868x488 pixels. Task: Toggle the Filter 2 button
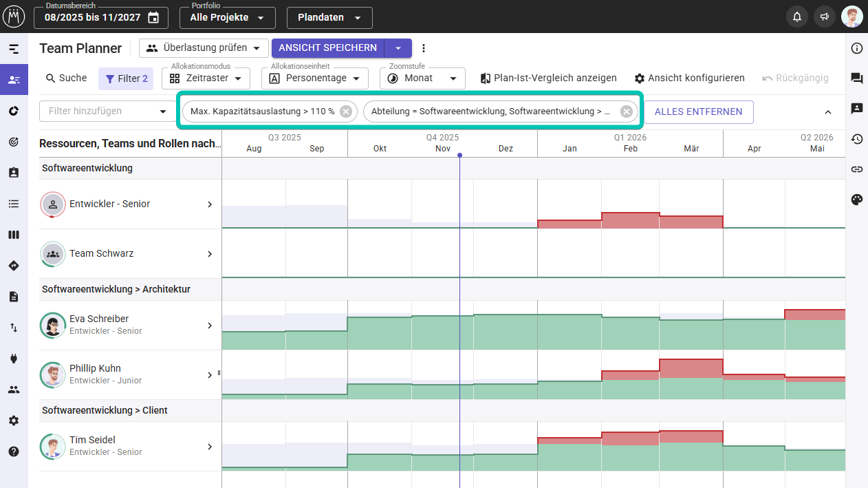[x=127, y=78]
